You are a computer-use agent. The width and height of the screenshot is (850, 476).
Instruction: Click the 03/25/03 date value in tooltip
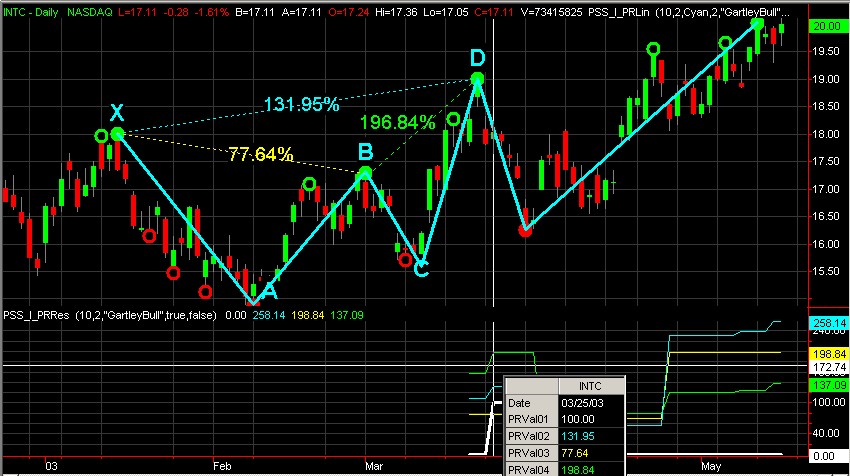pos(582,403)
